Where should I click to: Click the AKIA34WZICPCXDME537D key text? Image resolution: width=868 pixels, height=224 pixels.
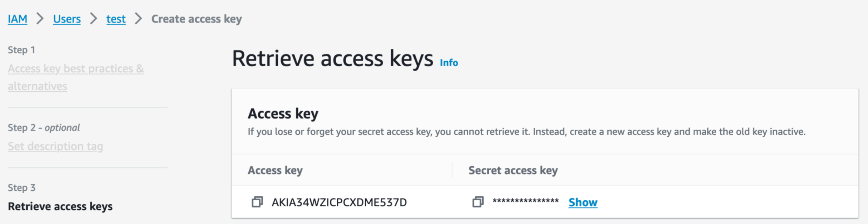pos(339,202)
